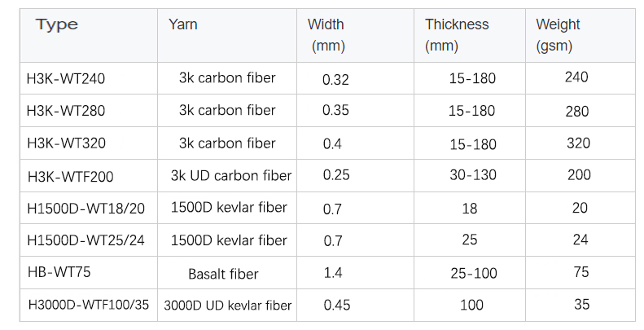644x330 pixels.
Task: Click the 240 weight value
Action: 576,78
